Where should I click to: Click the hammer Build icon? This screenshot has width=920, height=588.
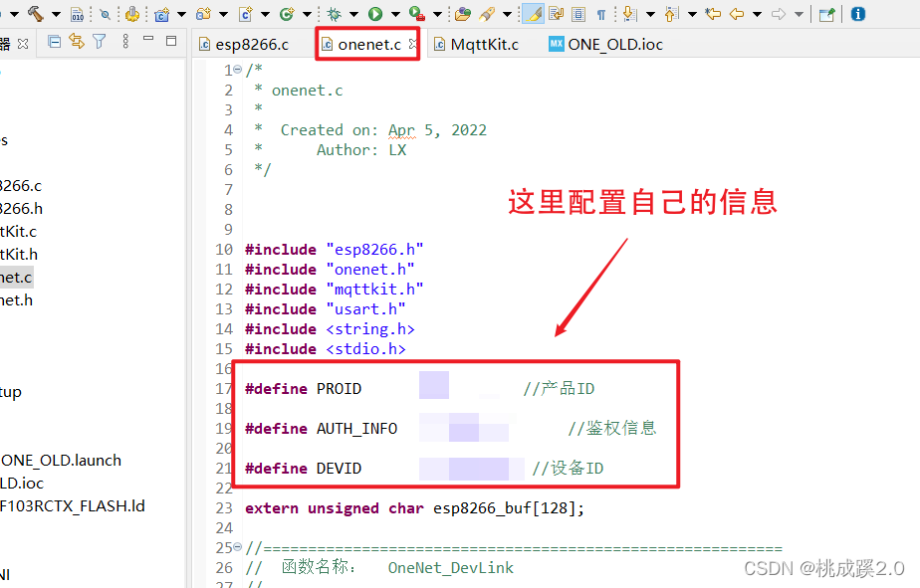point(36,14)
